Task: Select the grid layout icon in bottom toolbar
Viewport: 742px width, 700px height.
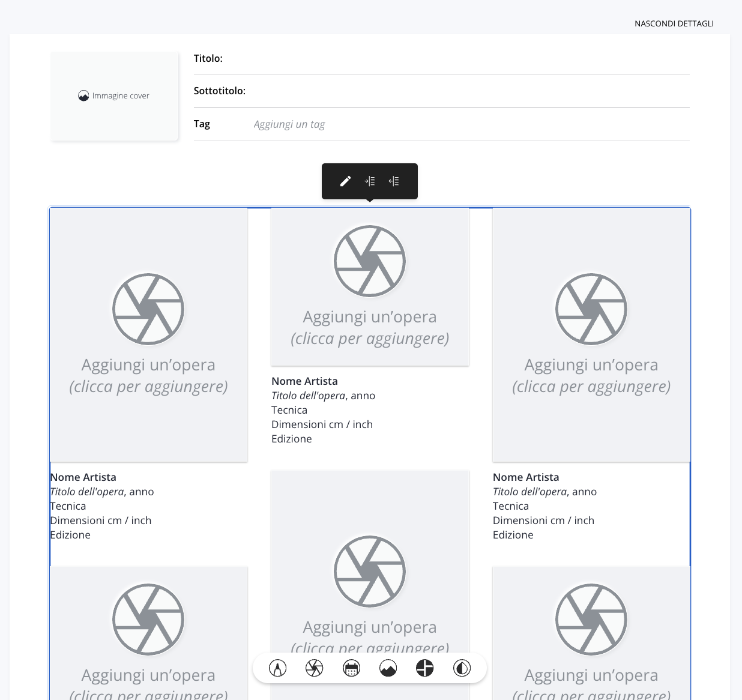Action: [x=425, y=668]
